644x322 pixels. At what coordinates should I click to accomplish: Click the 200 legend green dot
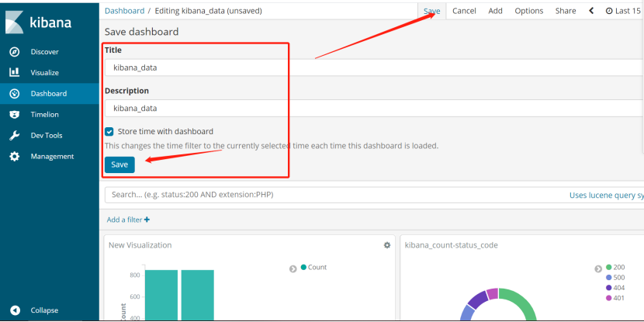pyautogui.click(x=608, y=268)
